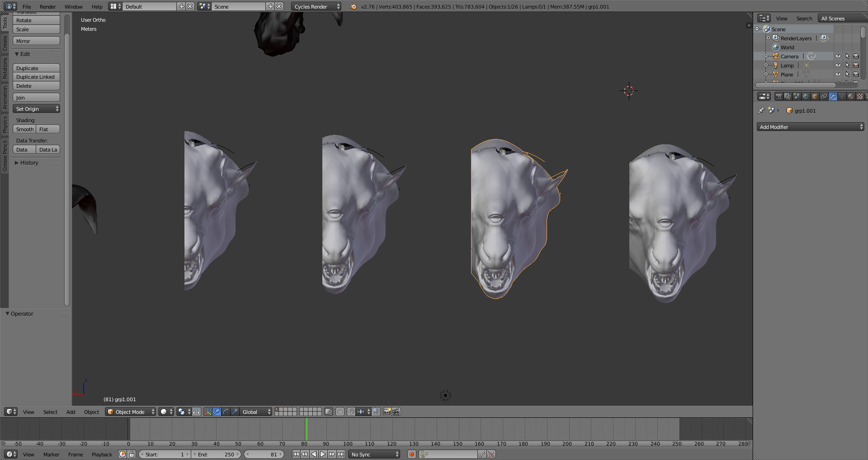The width and height of the screenshot is (868, 460).
Task: Toggle Camera visibility eye in the outliner
Action: [838, 56]
